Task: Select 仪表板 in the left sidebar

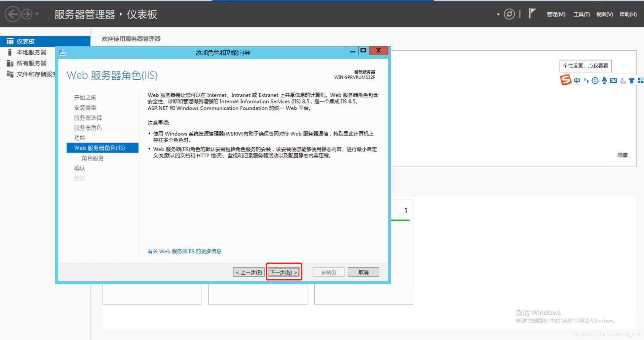Action: (x=45, y=41)
